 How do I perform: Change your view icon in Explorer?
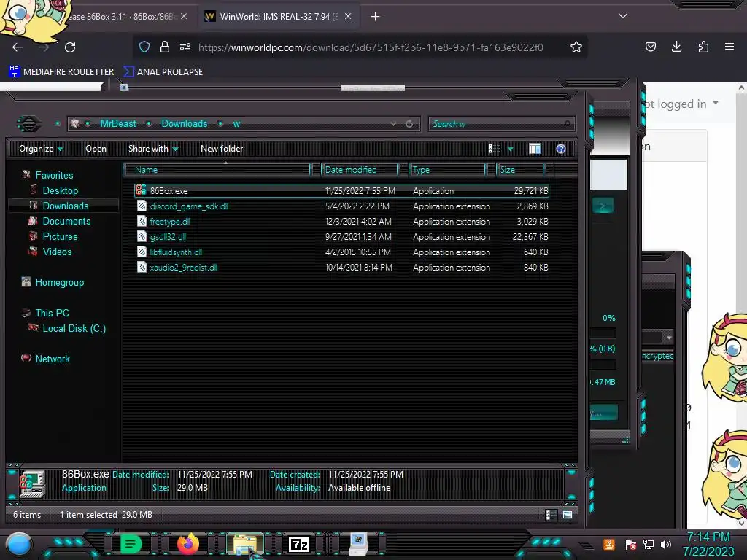tap(494, 149)
